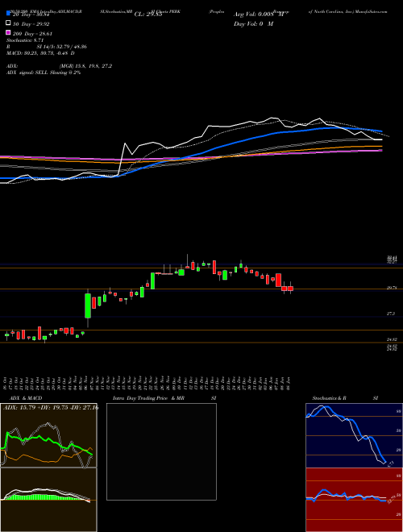The height and width of the screenshot is (532, 403).
Task: Click the empty intraday trading price panel
Action: (x=161, y=451)
